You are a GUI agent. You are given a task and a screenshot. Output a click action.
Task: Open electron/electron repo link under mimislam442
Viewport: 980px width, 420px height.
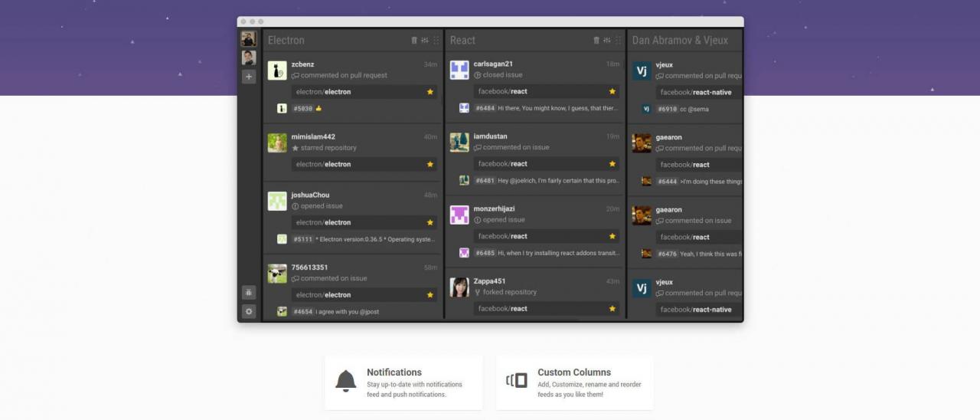pos(324,164)
